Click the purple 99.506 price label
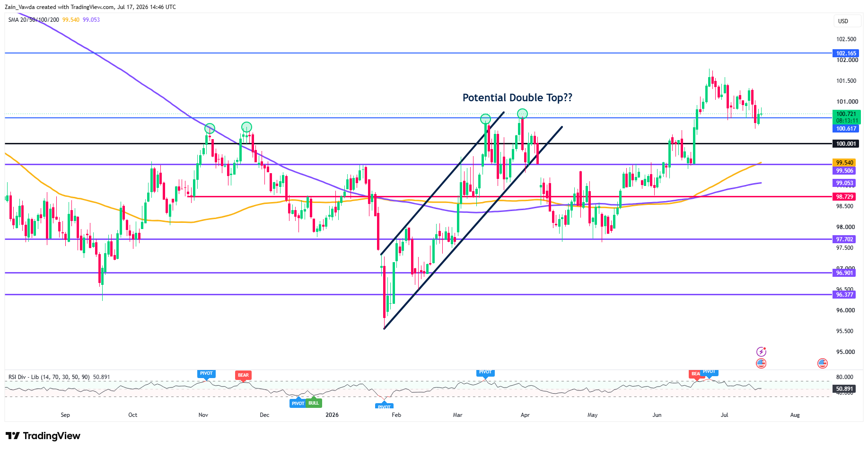The image size is (868, 450). (x=844, y=171)
